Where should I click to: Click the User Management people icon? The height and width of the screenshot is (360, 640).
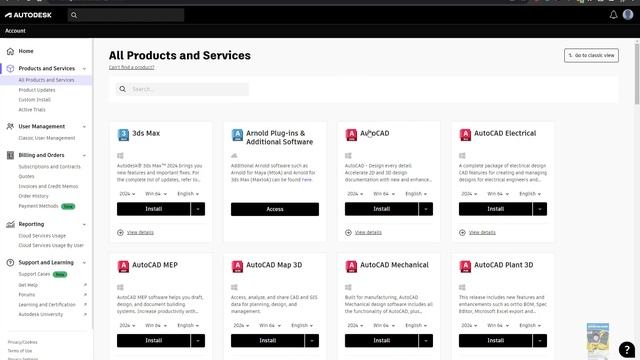pos(10,127)
